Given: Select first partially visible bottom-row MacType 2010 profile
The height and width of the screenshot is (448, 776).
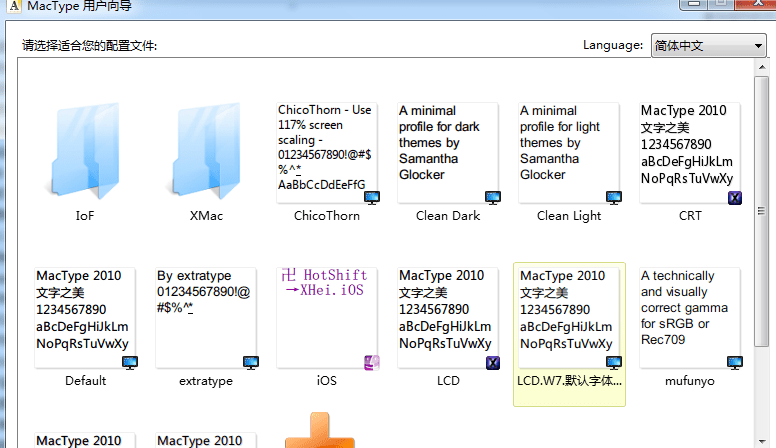Looking at the screenshot, I should pyautogui.click(x=85, y=440).
